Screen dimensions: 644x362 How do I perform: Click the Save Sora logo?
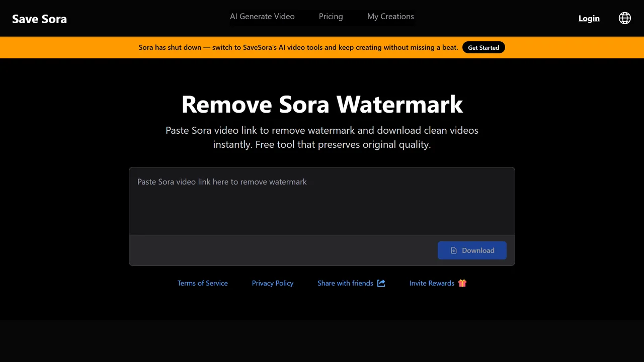pyautogui.click(x=39, y=19)
